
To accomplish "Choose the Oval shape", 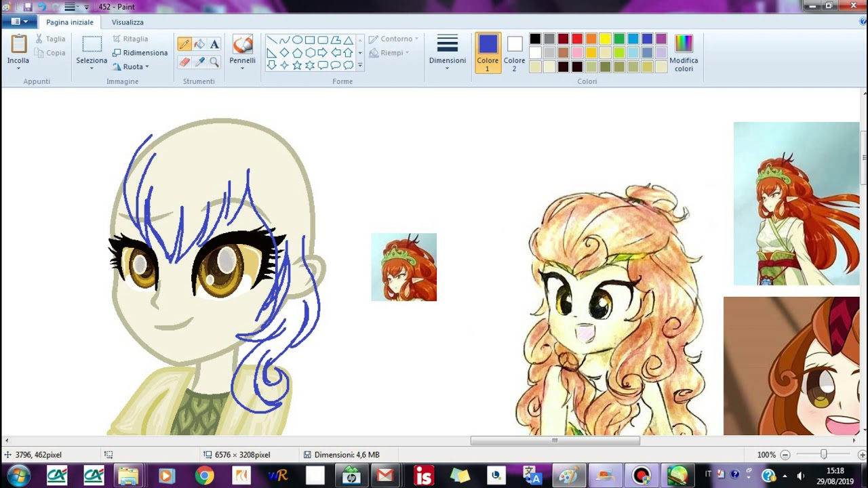I will coord(297,40).
